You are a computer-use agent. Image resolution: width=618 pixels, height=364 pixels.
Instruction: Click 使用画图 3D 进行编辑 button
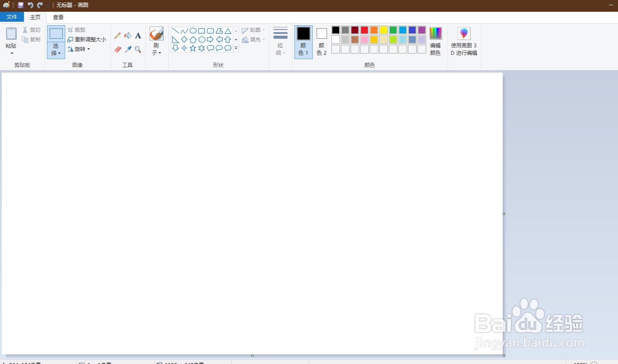[x=464, y=41]
